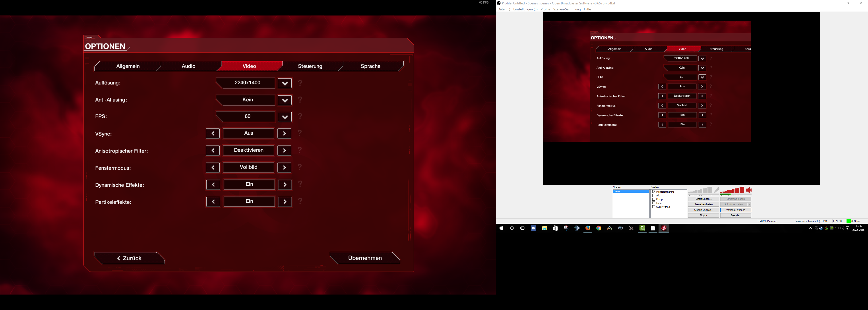Click Fenstermodus left arrow in game options
Screen dimensions: 868x310
tap(213, 168)
